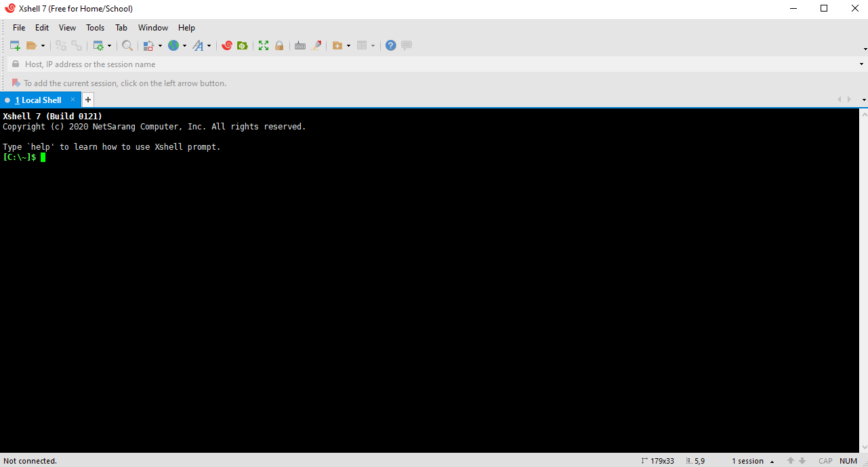Click the folder-plus icon in toolbar

pos(337,45)
